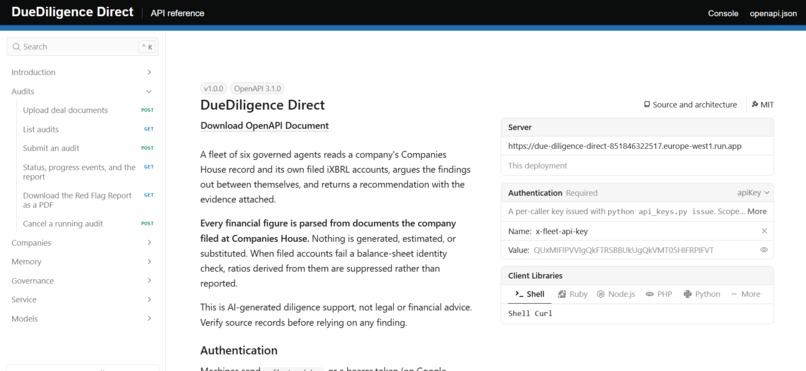Toggle API key value visibility eye
806x371 pixels.
764,250
